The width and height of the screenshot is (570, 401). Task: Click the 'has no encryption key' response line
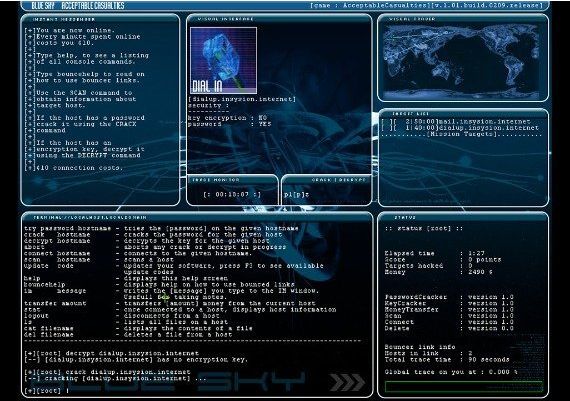[x=136, y=360]
